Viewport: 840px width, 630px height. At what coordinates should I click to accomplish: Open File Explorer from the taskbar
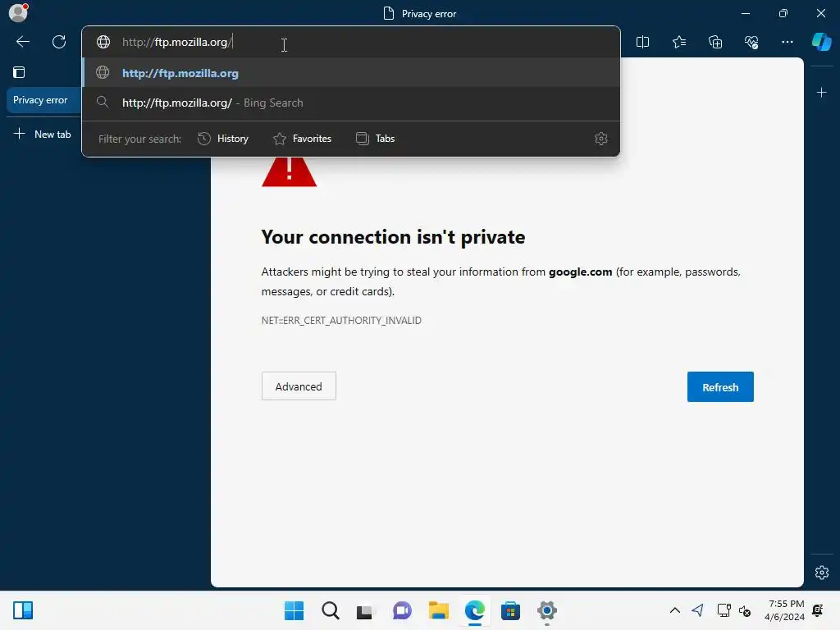click(438, 610)
